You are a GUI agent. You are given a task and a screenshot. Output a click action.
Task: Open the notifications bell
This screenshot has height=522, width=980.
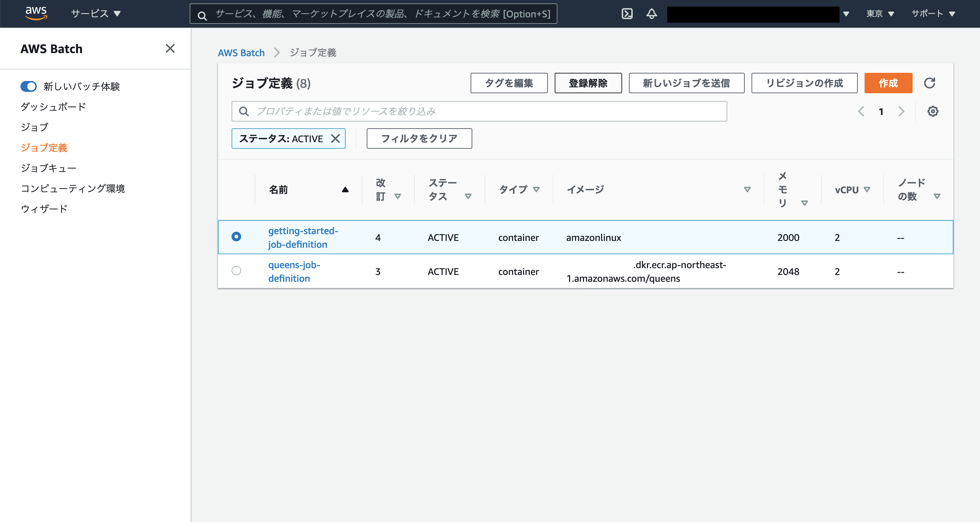pos(652,14)
